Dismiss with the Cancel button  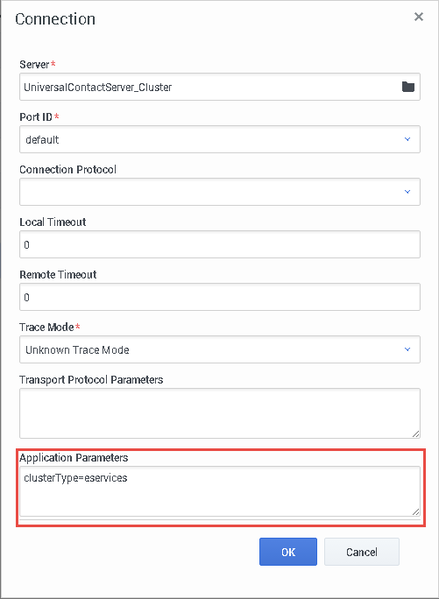pos(362,552)
